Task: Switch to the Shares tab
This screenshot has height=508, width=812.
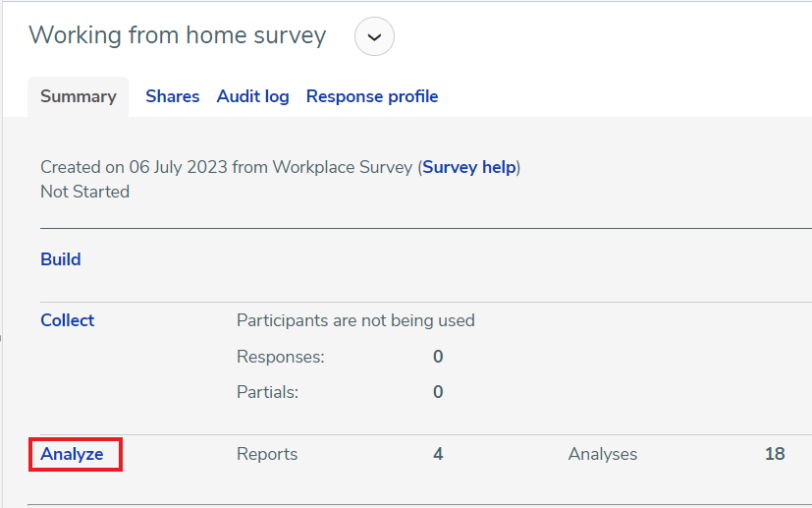Action: point(173,96)
